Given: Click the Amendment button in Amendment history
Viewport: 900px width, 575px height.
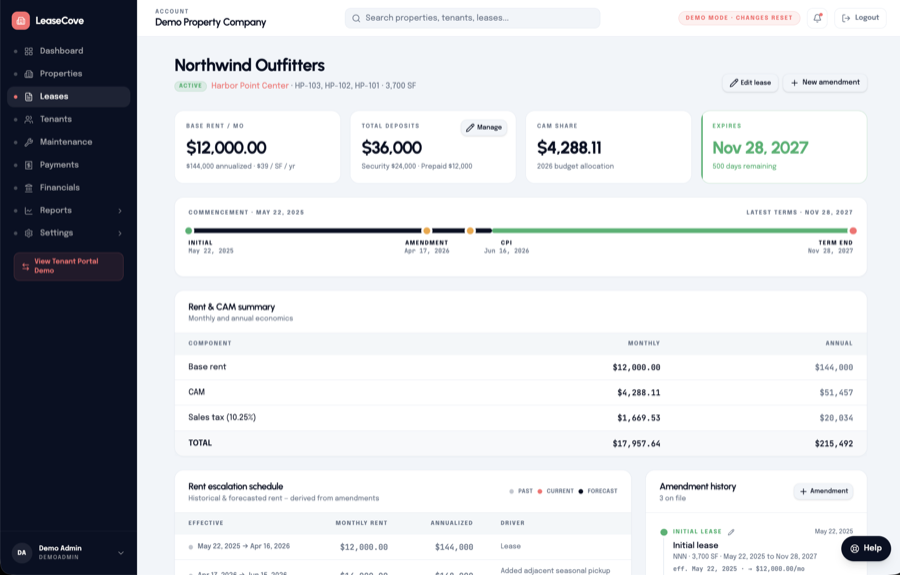Looking at the screenshot, I should [x=823, y=491].
